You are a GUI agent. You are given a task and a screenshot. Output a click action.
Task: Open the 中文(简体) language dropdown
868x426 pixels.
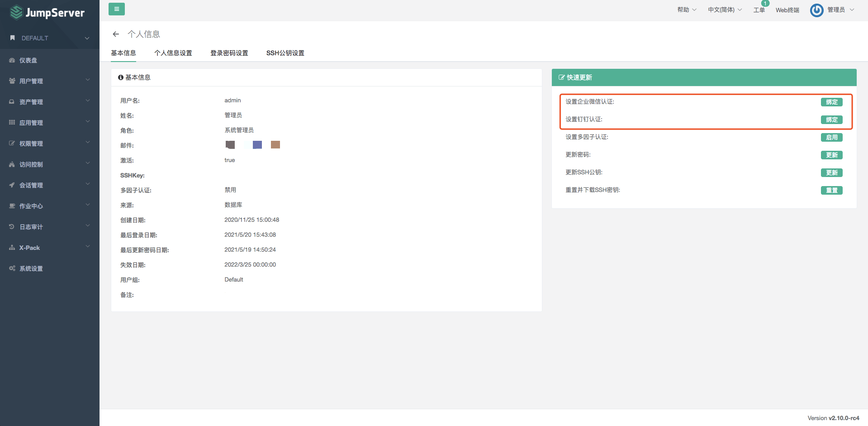pos(725,10)
